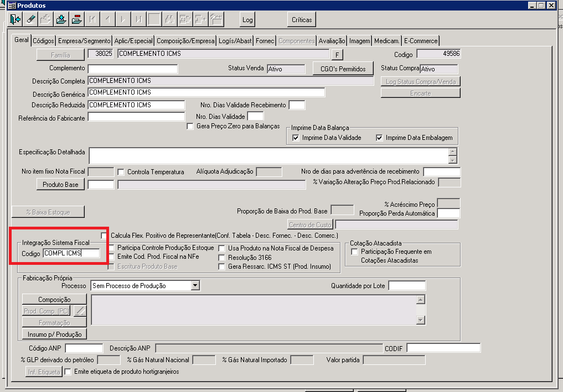Click the CODIF input field
The image size is (563, 392).
pos(443,348)
